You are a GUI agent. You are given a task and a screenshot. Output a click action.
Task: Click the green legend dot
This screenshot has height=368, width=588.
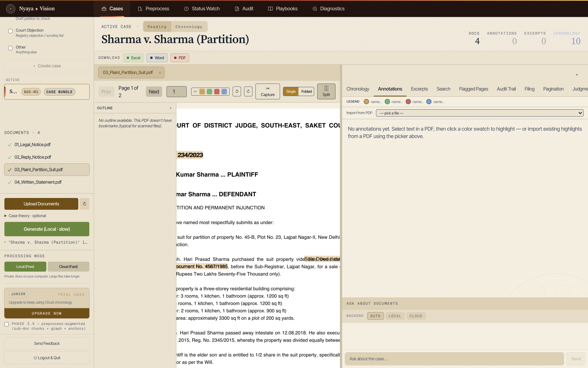[x=387, y=102]
